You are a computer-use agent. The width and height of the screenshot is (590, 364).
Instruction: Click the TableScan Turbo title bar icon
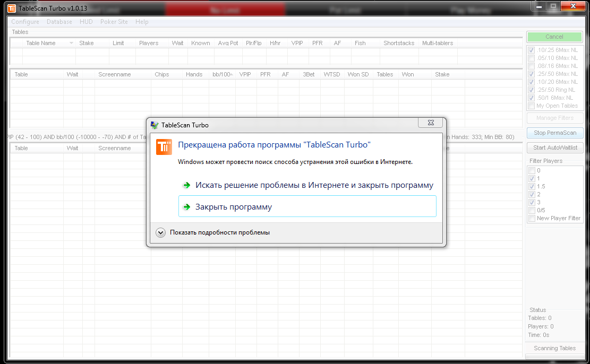[x=12, y=8]
